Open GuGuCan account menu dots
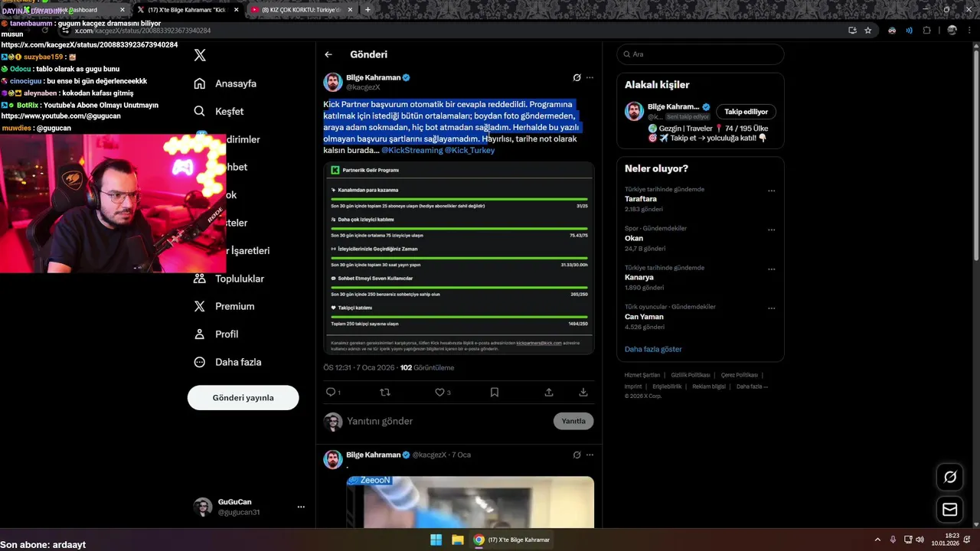This screenshot has width=980, height=551. 301,507
